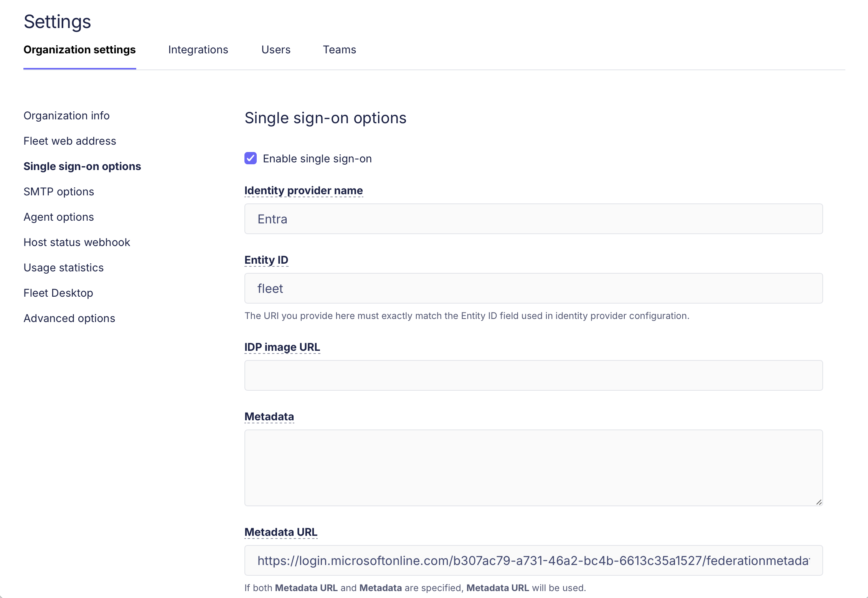Open Host status webhook settings

click(77, 242)
